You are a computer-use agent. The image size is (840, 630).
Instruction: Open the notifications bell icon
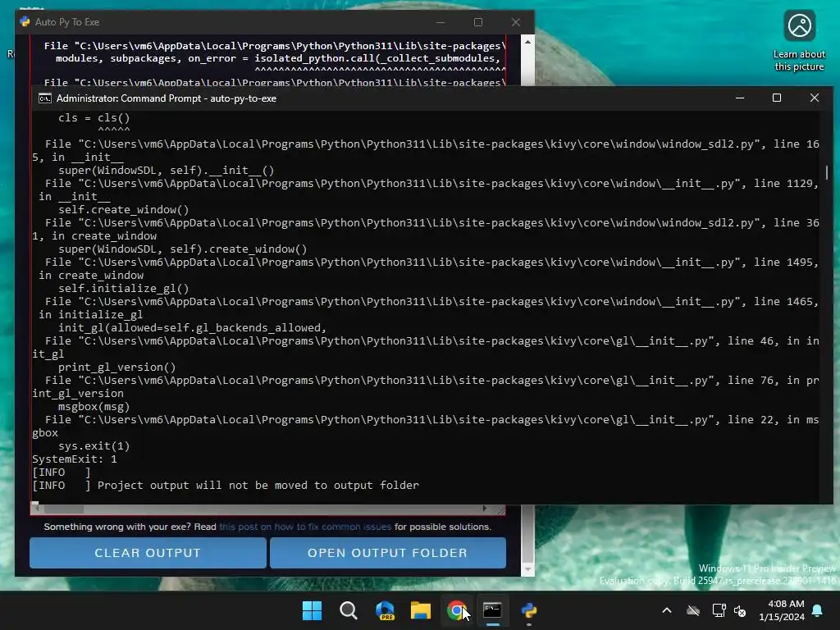click(x=818, y=610)
